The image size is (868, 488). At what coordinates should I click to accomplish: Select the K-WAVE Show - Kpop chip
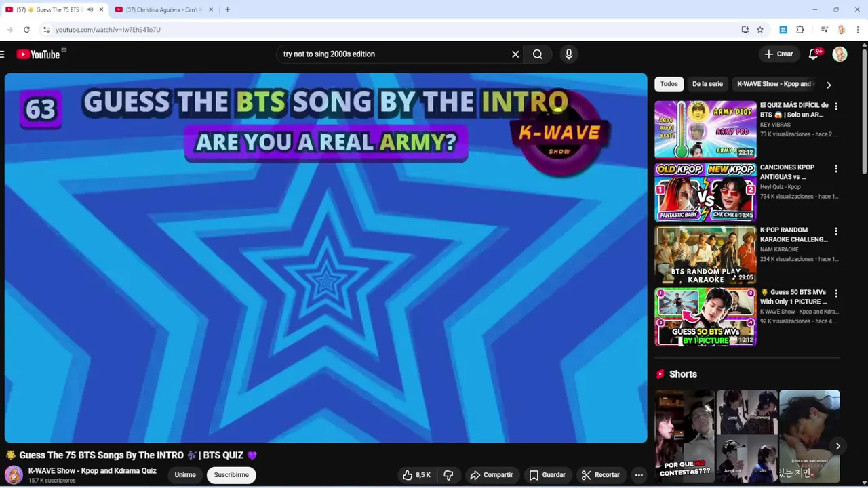tap(774, 84)
